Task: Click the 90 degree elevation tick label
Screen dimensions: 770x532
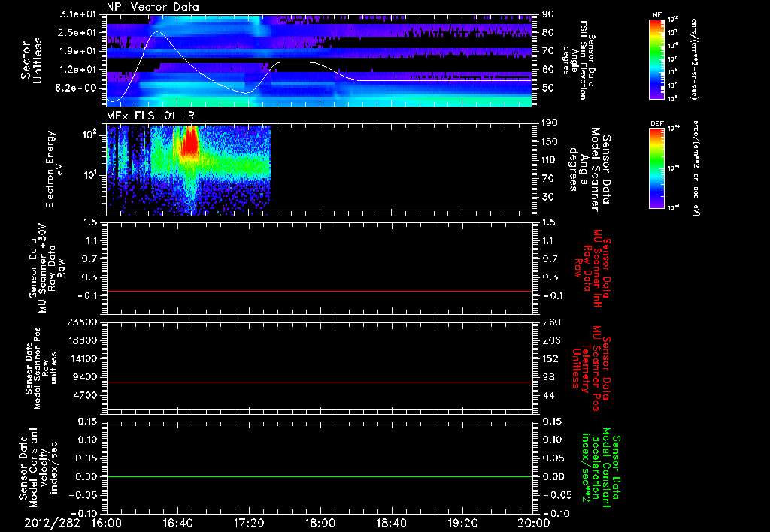Action: coord(548,14)
